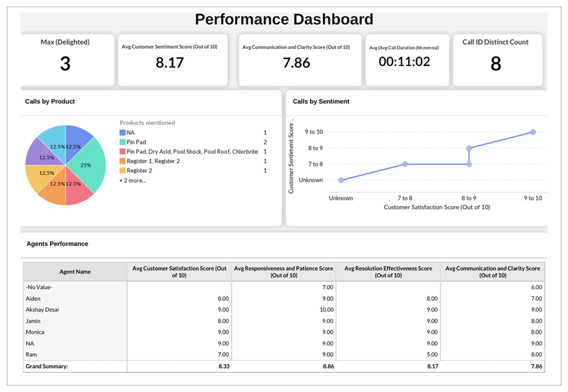Sort by table's Avg Communication and Clarity header
The image size is (568, 392).
pos(492,272)
